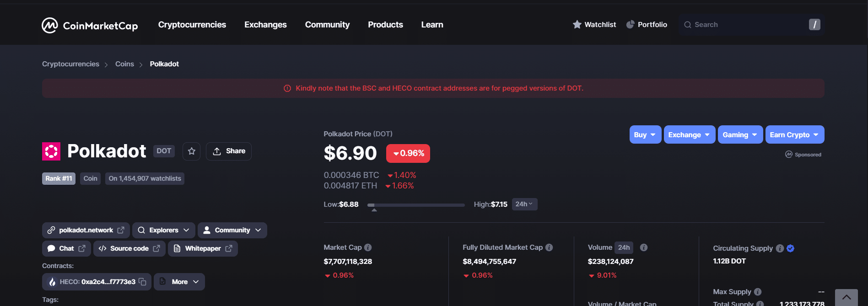Click the search magnifier icon
The image size is (868, 306).
pos(687,25)
